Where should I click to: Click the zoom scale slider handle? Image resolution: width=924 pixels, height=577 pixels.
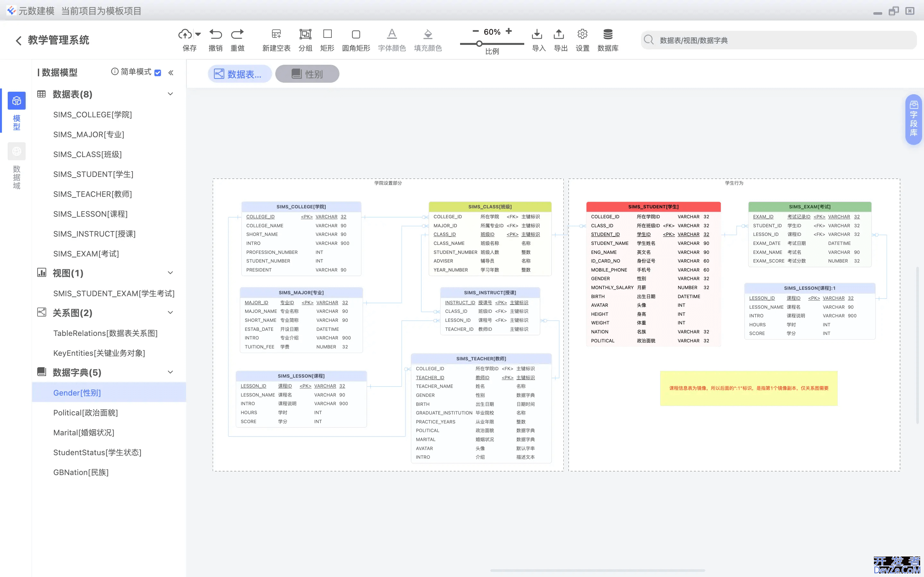[x=479, y=44]
